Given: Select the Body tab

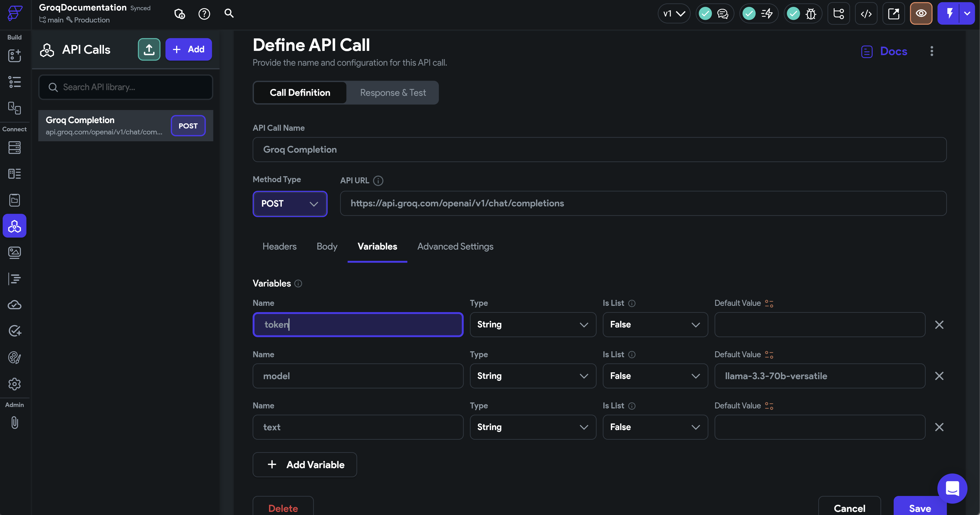Looking at the screenshot, I should 327,246.
